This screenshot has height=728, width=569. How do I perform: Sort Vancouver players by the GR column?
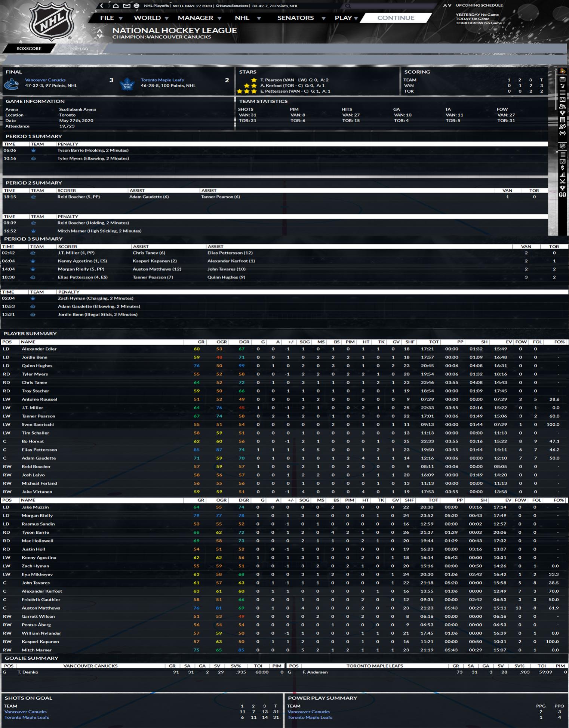[201, 342]
